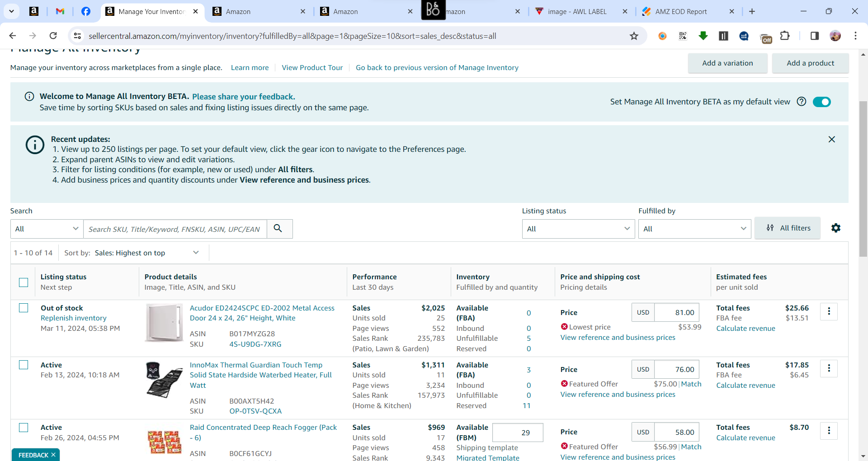The width and height of the screenshot is (868, 461).
Task: Open the Listing status dropdown
Action: pos(578,229)
